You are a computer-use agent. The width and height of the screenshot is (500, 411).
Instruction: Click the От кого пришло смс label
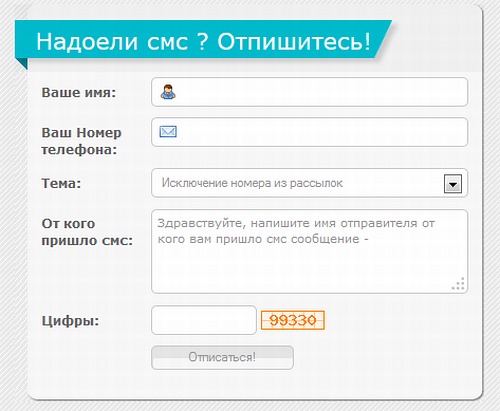[x=87, y=232]
